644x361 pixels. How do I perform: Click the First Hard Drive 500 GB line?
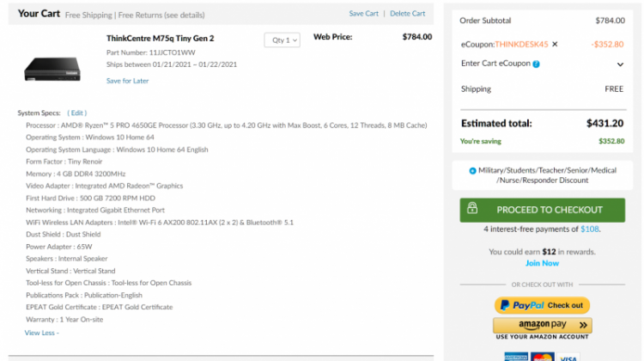click(90, 199)
